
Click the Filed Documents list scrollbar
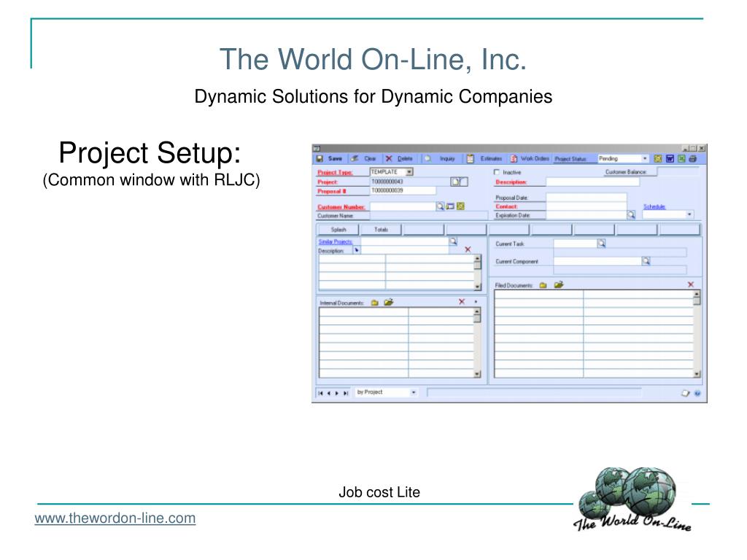(697, 334)
